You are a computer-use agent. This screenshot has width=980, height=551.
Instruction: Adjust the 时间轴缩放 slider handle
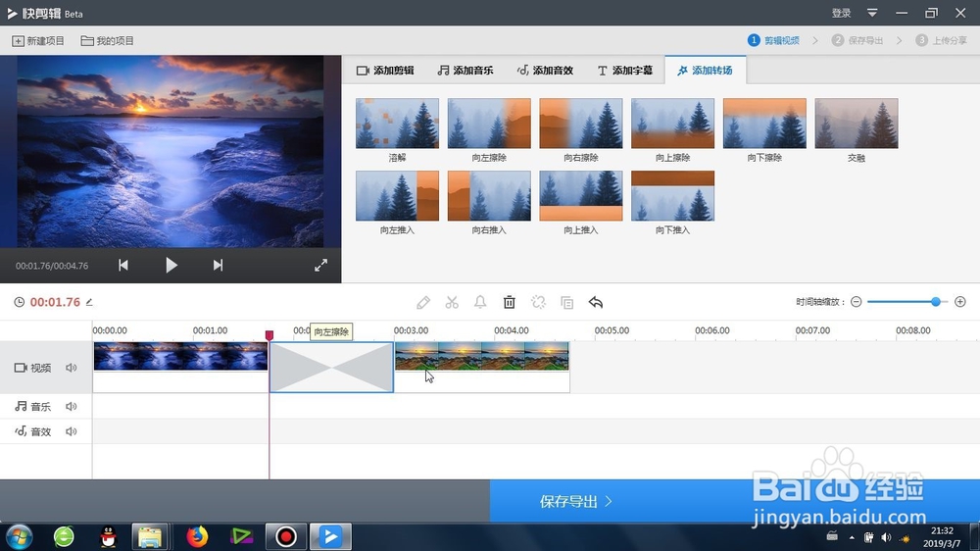[936, 302]
